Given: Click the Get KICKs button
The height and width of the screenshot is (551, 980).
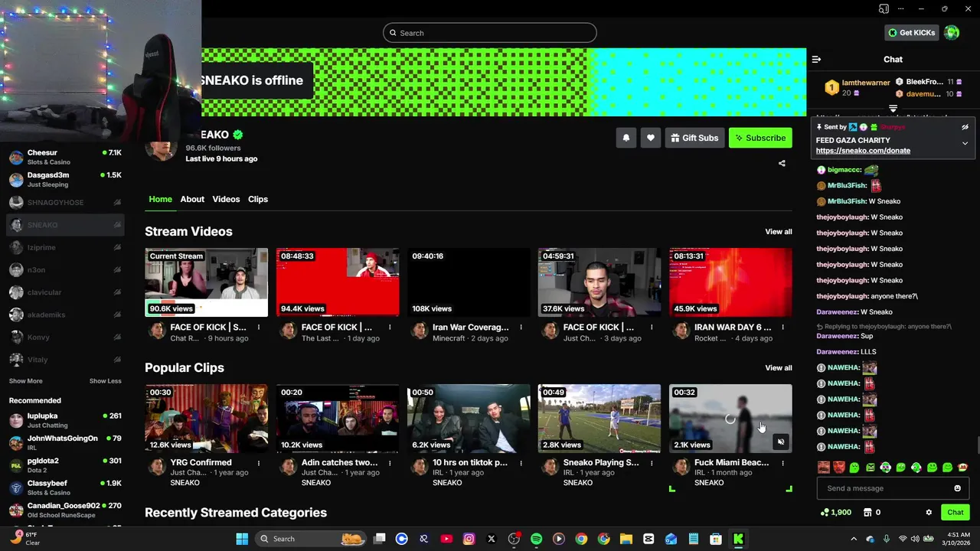Looking at the screenshot, I should point(911,33).
